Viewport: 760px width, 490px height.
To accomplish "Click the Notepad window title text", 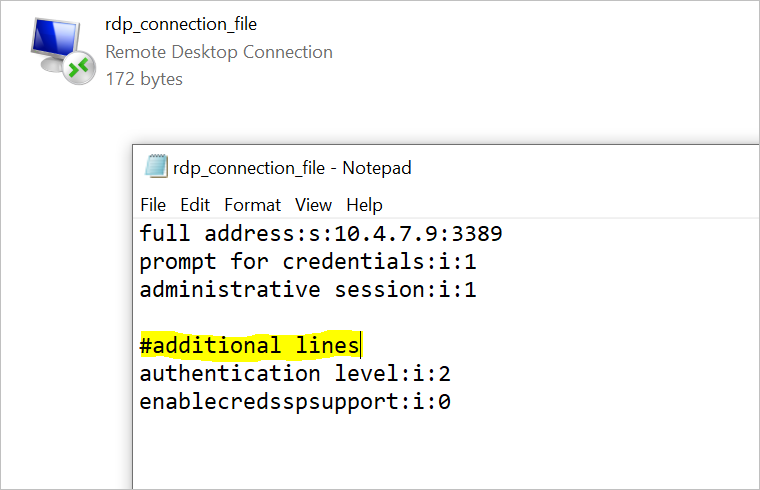I will [x=292, y=168].
